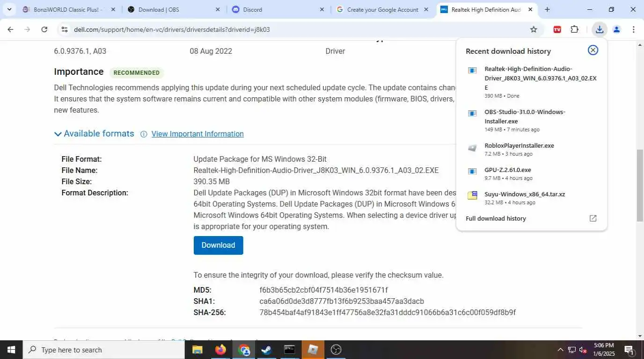Image resolution: width=644 pixels, height=359 pixels.
Task: Select the MD5 checksum value
Action: [x=323, y=290]
